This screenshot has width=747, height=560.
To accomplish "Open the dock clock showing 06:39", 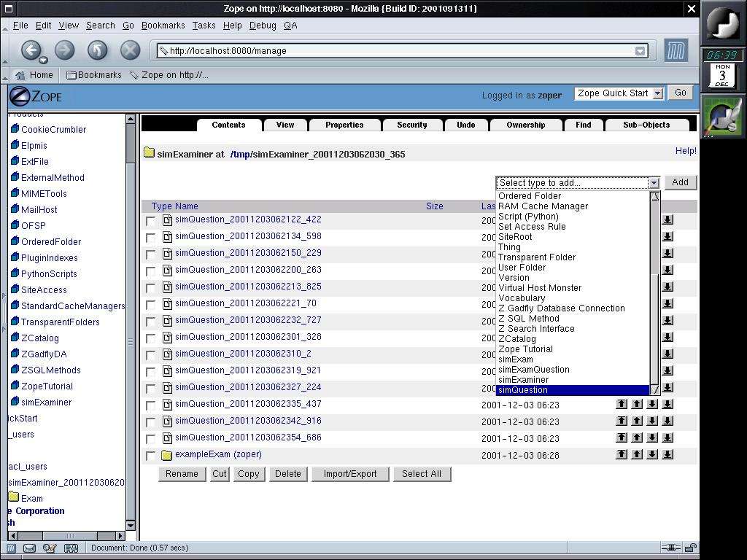I will click(x=721, y=55).
